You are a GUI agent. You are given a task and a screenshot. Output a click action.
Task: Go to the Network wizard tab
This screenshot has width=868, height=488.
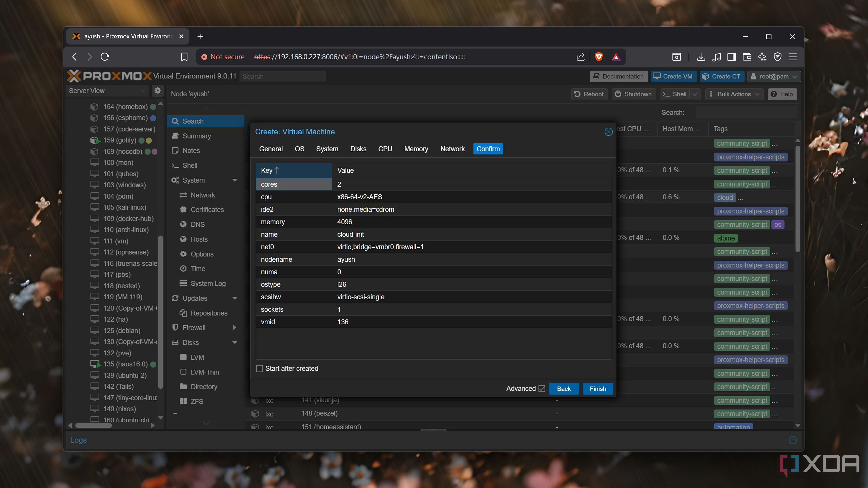tap(452, 149)
